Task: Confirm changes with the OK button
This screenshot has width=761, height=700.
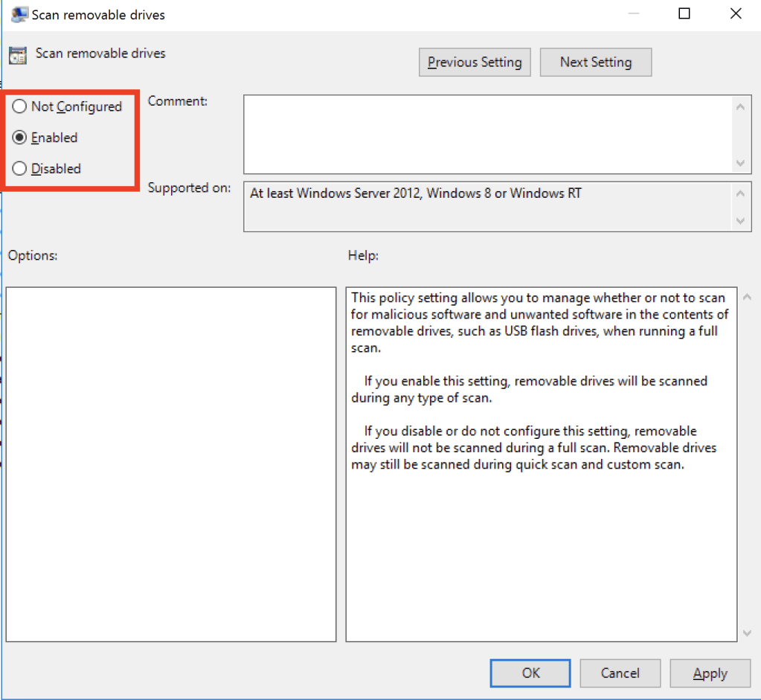Action: click(530, 672)
